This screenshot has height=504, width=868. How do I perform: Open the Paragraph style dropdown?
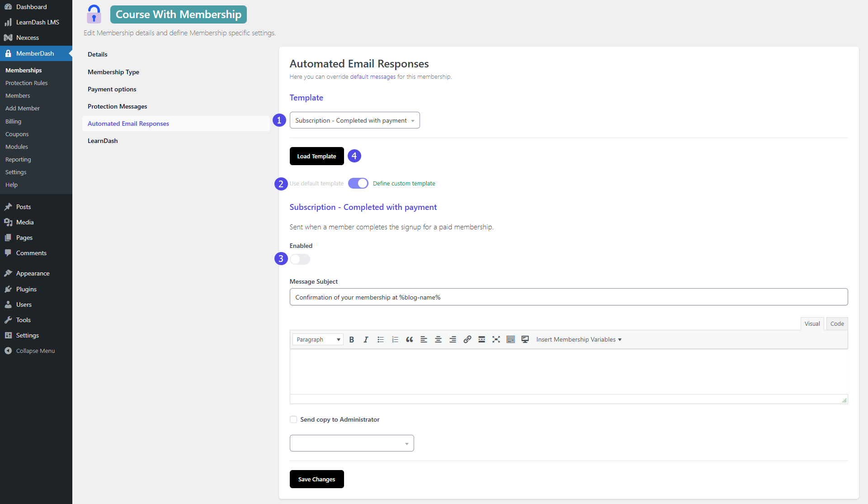(x=318, y=339)
